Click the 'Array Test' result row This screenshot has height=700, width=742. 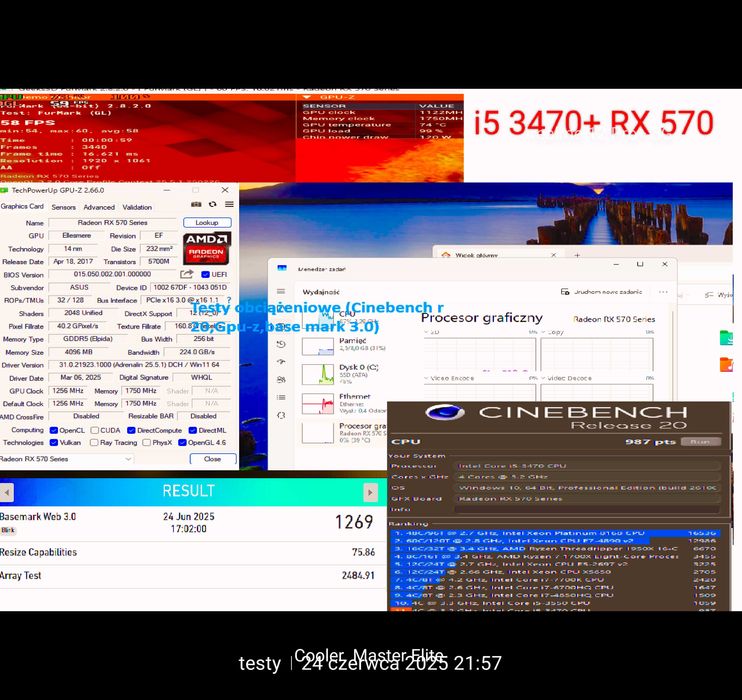pos(193,576)
